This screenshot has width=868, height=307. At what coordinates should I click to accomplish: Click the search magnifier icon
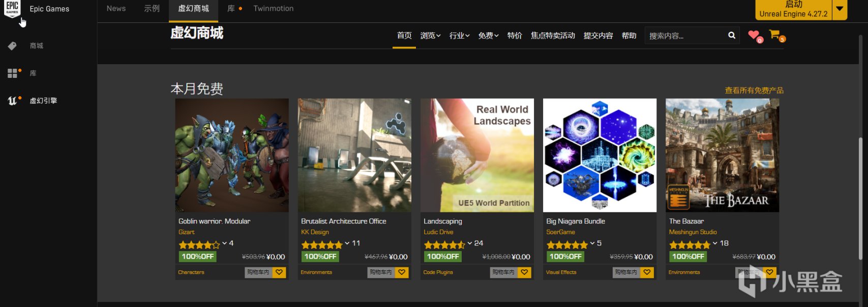tap(732, 35)
